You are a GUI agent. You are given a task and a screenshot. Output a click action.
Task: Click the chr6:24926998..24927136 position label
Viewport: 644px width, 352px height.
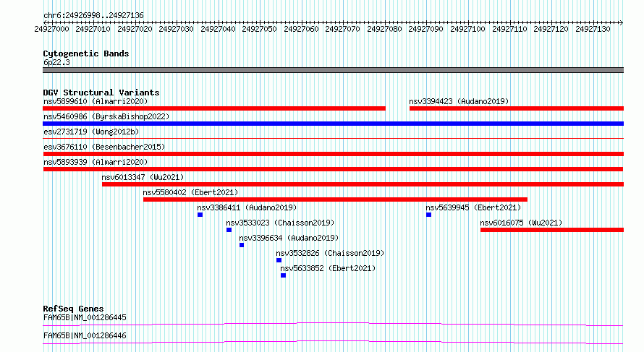pos(93,16)
